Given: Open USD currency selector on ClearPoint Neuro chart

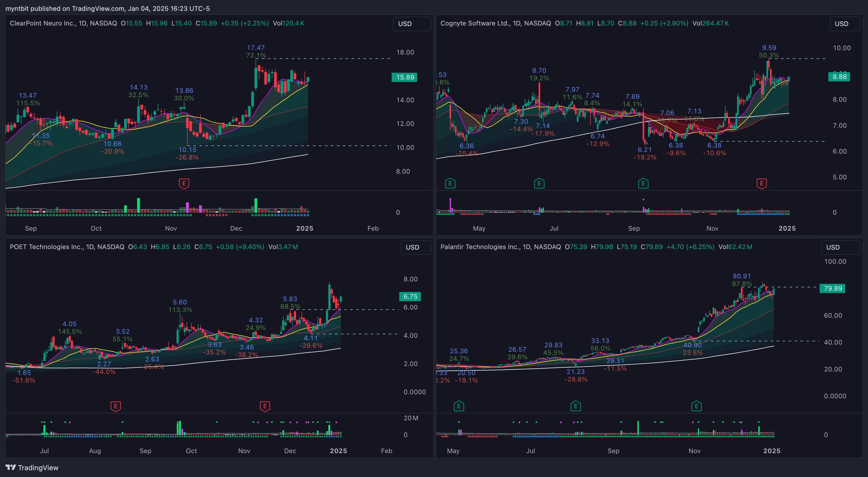Looking at the screenshot, I should pyautogui.click(x=412, y=24).
